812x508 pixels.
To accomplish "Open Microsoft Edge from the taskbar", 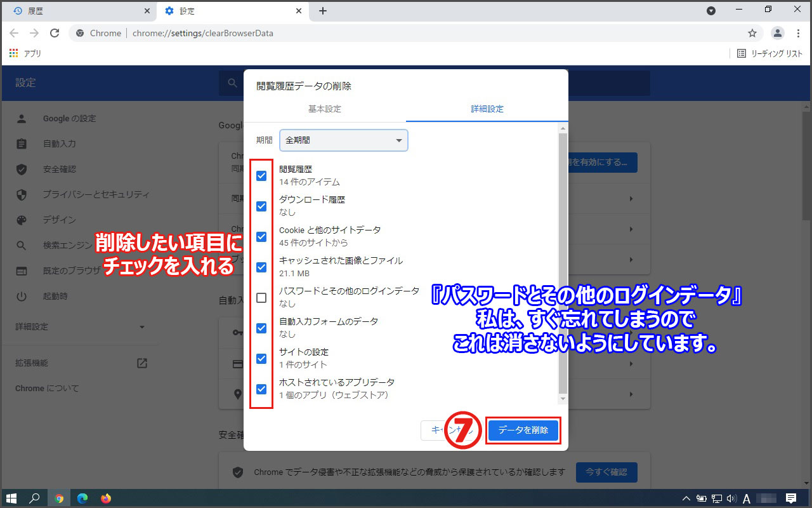I will (82, 498).
